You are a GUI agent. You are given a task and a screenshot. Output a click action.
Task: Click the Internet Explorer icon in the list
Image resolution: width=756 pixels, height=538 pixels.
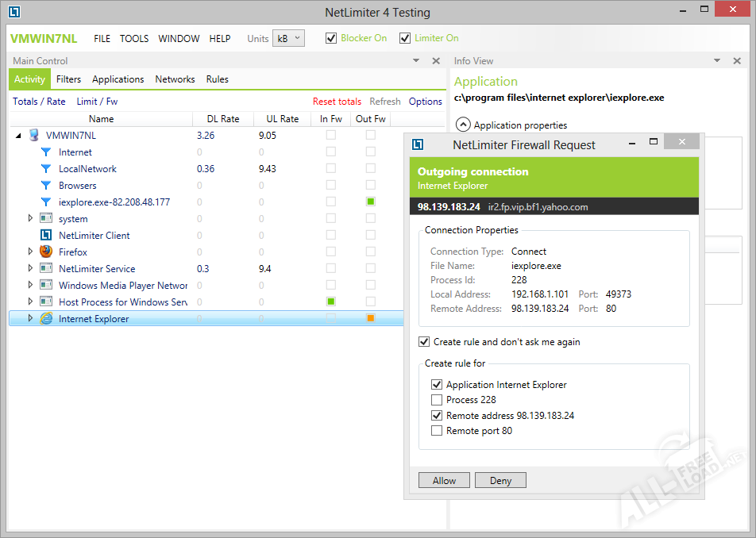46,319
